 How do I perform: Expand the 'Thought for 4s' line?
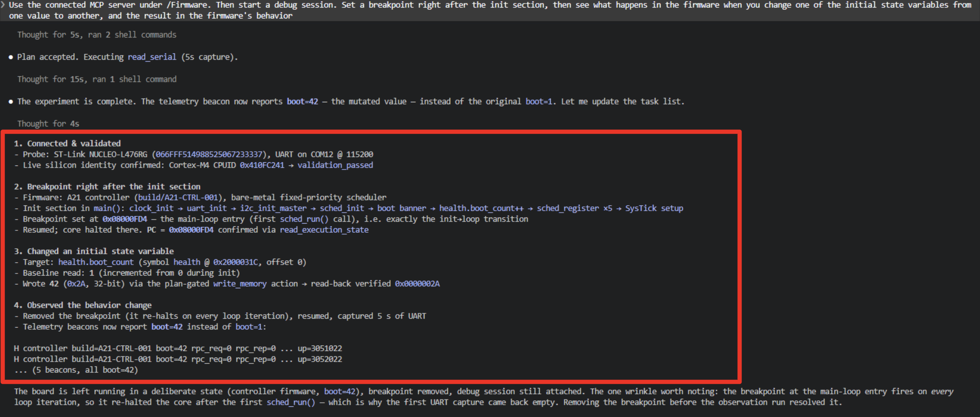pyautogui.click(x=48, y=124)
